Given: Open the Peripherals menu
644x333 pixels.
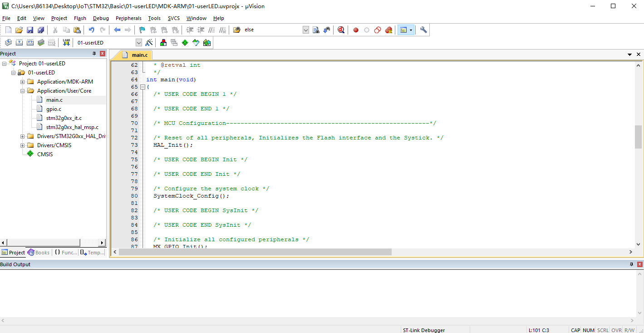Looking at the screenshot, I should pyautogui.click(x=128, y=18).
